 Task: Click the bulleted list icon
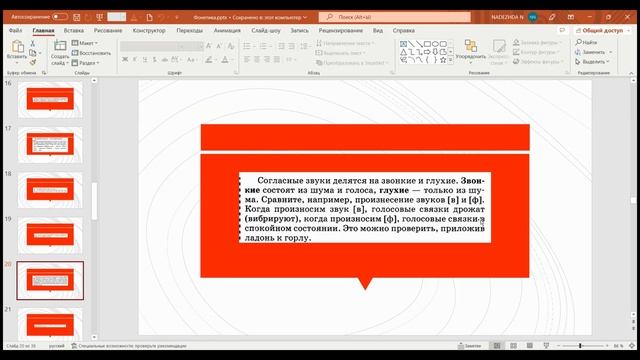[247, 46]
